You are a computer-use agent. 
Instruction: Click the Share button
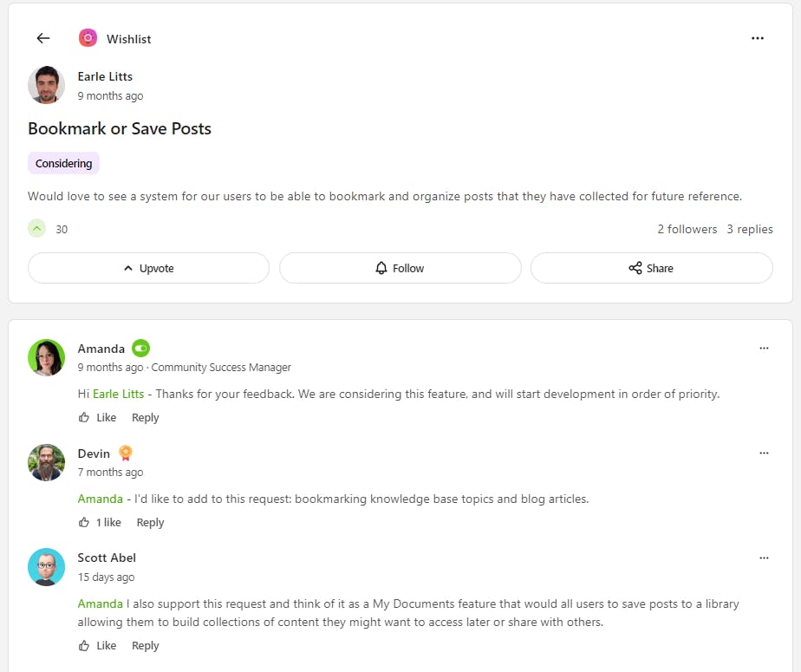[651, 268]
